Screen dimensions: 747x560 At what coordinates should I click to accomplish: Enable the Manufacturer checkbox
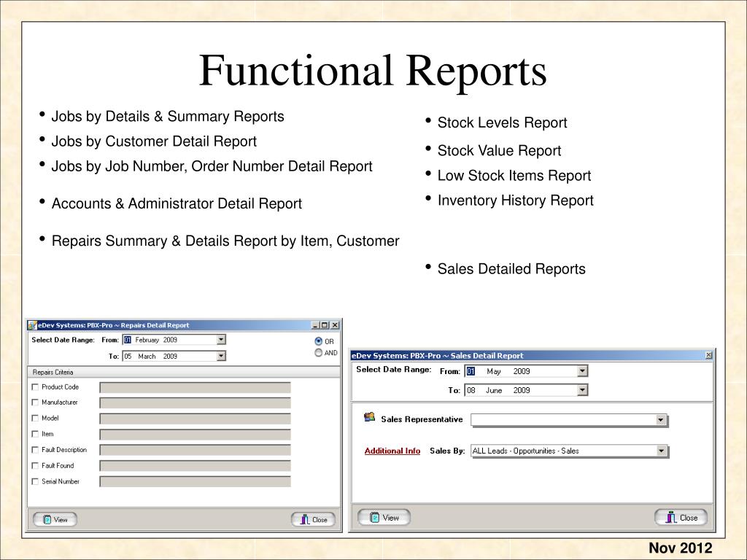35,402
